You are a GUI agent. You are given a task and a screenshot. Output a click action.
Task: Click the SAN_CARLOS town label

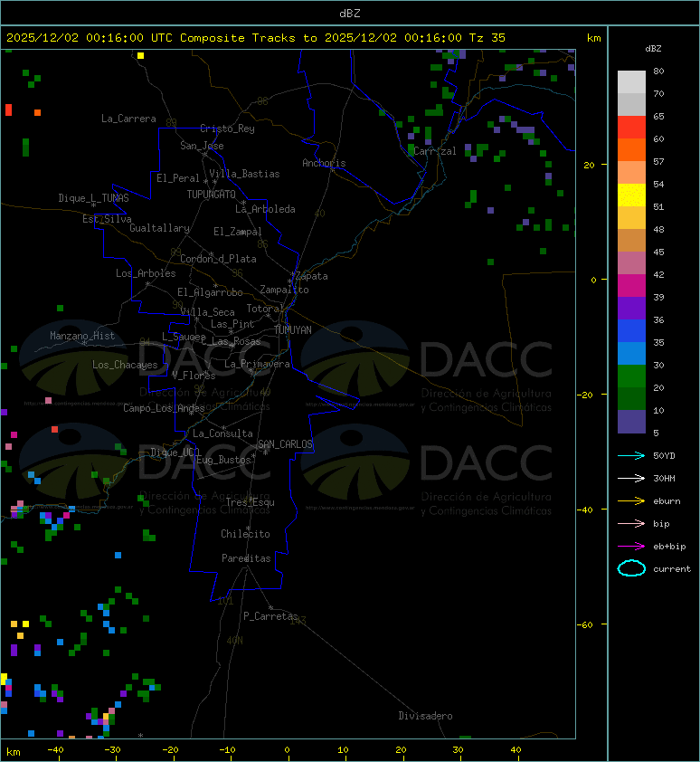point(285,444)
